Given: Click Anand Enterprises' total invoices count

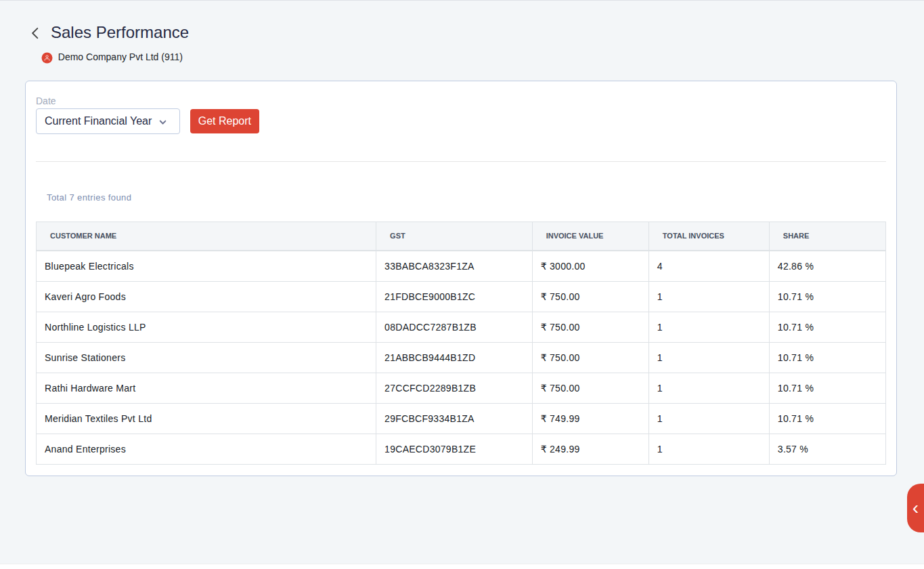Looking at the screenshot, I should [x=660, y=449].
